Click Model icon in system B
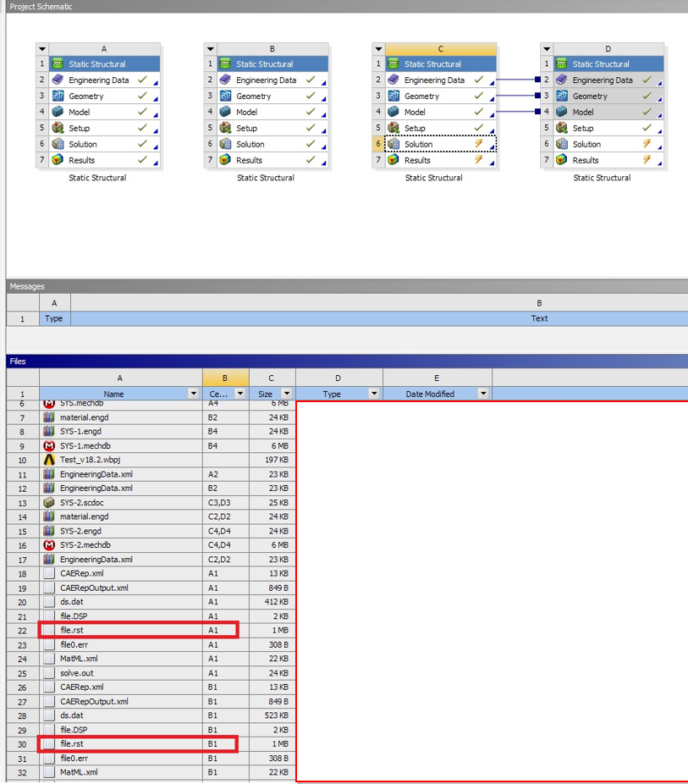Screen dimensions: 688x784 [x=225, y=112]
